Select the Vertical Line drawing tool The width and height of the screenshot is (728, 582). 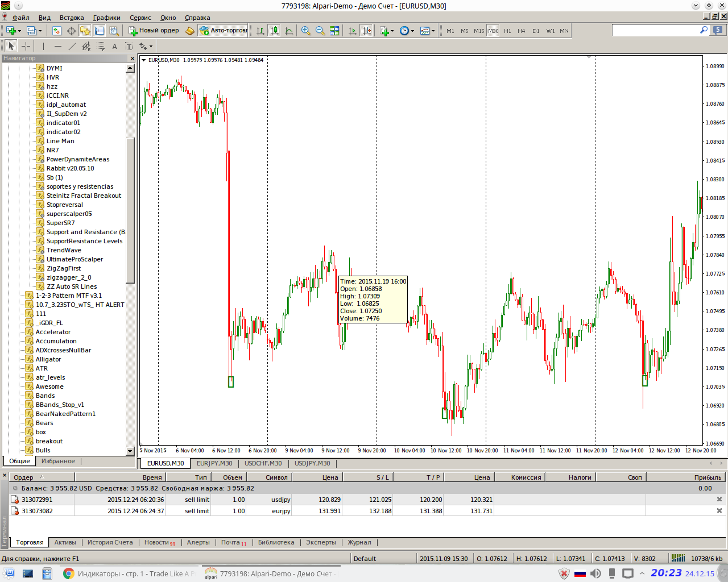43,46
